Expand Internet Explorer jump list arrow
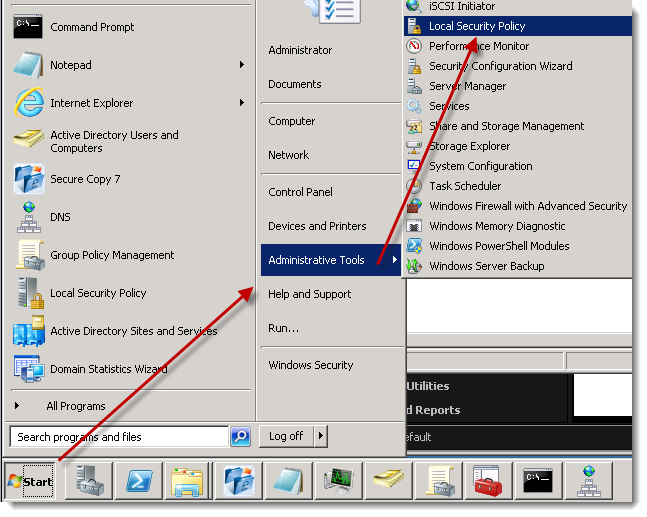The height and width of the screenshot is (517, 647). [242, 103]
